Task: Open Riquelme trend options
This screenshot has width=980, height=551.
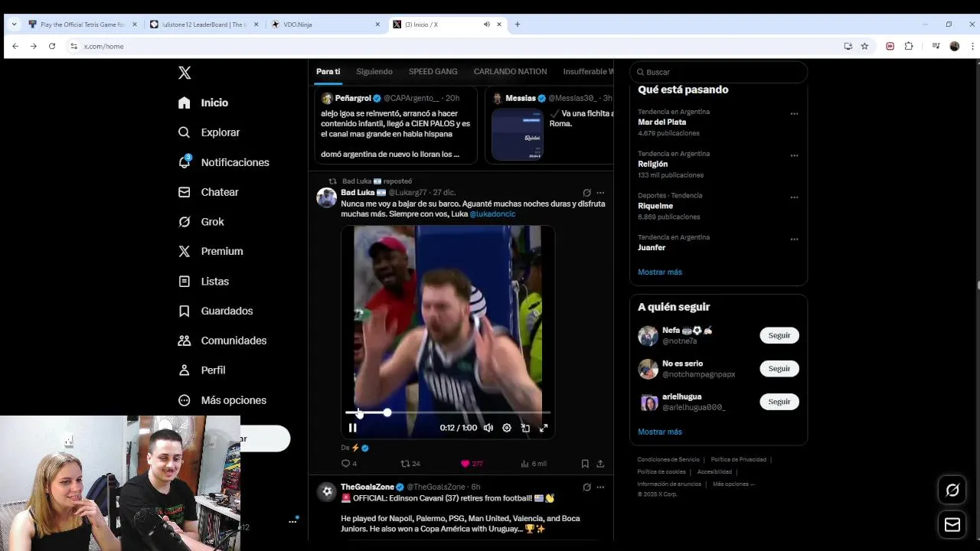Action: [794, 197]
